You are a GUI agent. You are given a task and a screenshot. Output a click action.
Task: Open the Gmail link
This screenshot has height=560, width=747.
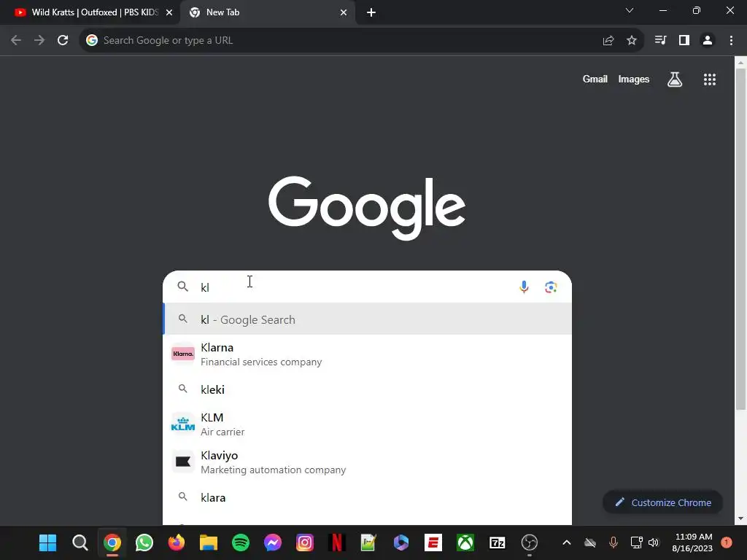[x=595, y=79]
